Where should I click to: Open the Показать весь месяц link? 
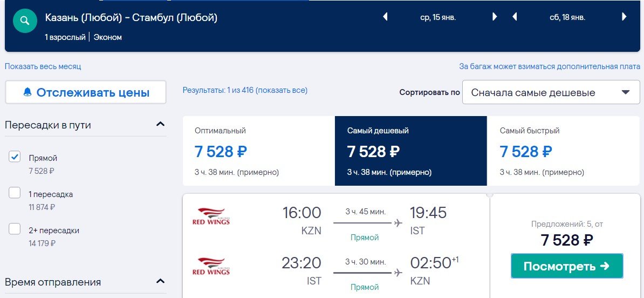click(x=43, y=66)
